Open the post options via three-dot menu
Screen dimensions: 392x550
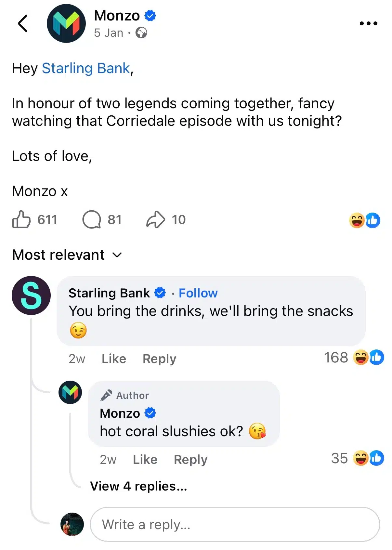click(368, 23)
